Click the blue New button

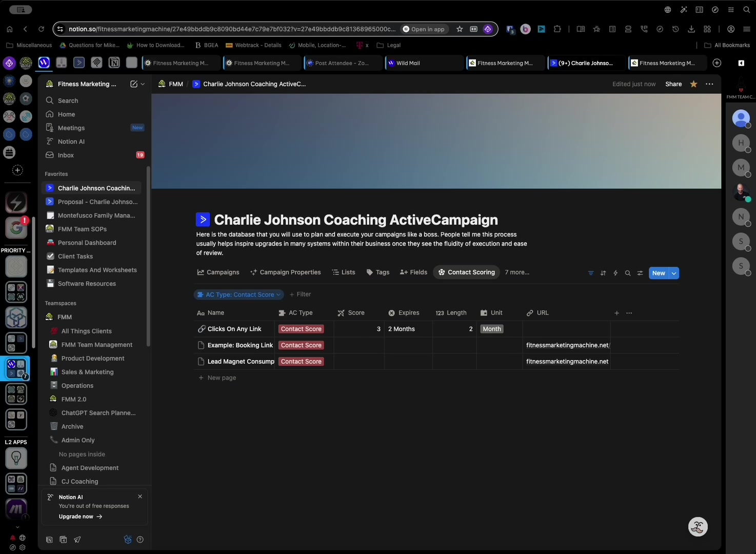tap(659, 273)
